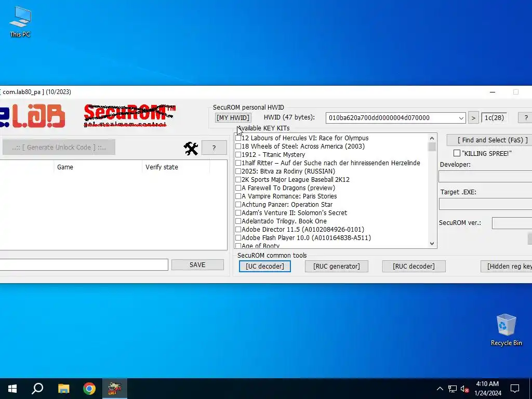Click the muted volume tray icon
532x399 pixels.
464,389
